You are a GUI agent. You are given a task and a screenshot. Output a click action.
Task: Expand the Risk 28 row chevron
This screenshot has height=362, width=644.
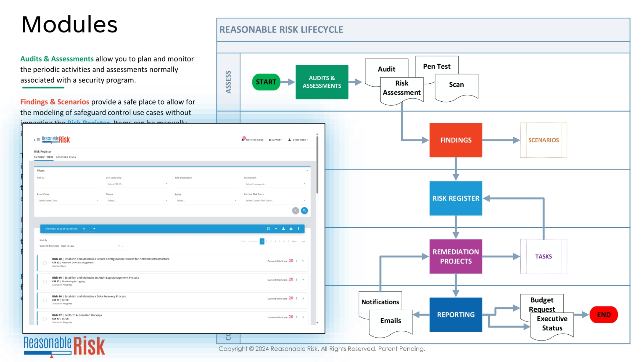[x=303, y=261]
